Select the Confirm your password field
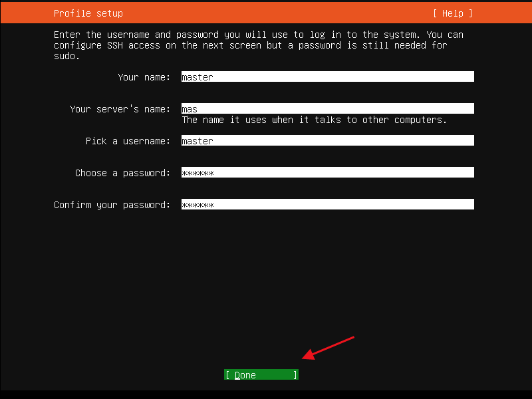The width and height of the screenshot is (532, 399). click(327, 204)
